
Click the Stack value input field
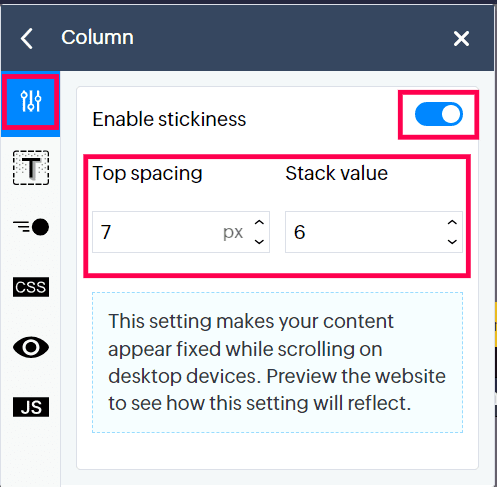[374, 232]
